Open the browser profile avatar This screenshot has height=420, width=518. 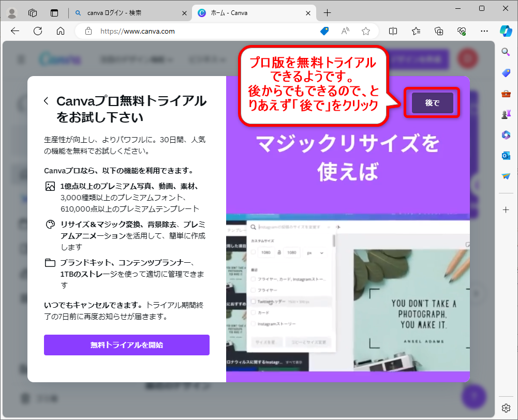[12, 13]
